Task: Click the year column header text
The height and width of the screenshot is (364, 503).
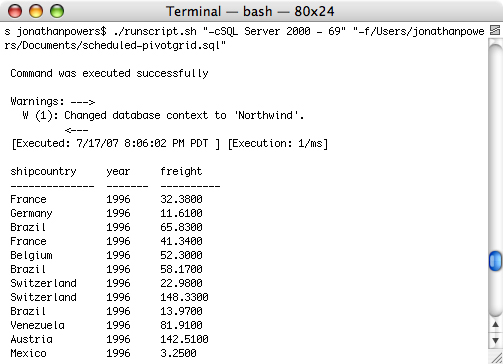Action: [x=118, y=172]
